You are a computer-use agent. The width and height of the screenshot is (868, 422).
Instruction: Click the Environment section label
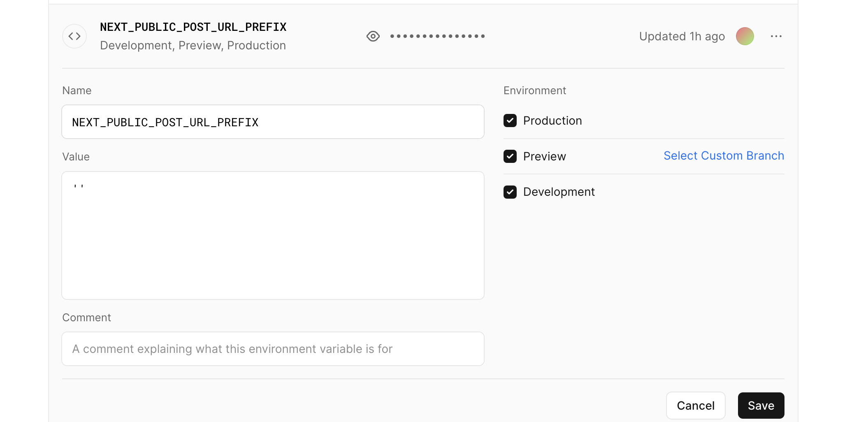click(x=534, y=90)
